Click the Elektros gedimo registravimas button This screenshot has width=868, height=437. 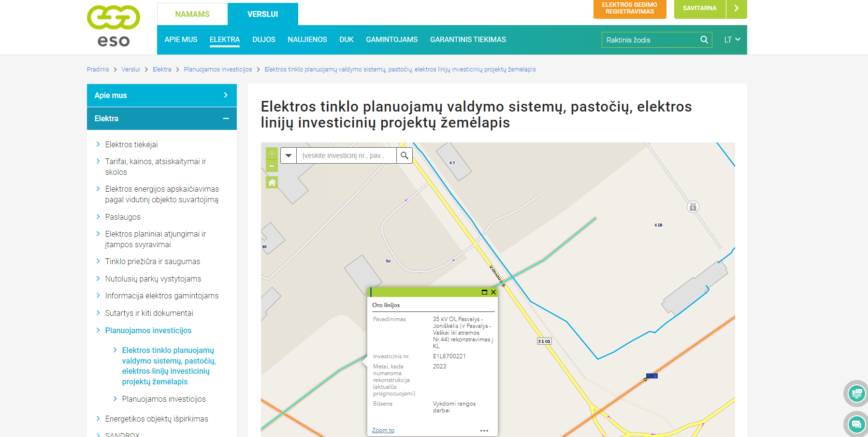click(629, 9)
